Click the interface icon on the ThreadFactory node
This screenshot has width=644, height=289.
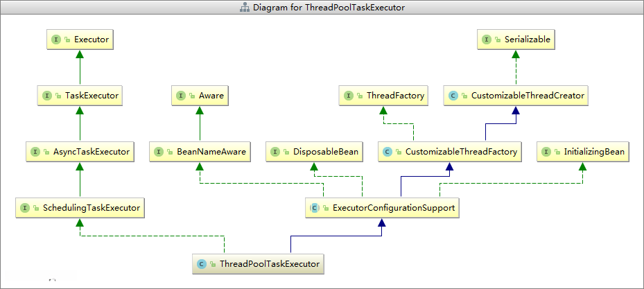coord(349,96)
